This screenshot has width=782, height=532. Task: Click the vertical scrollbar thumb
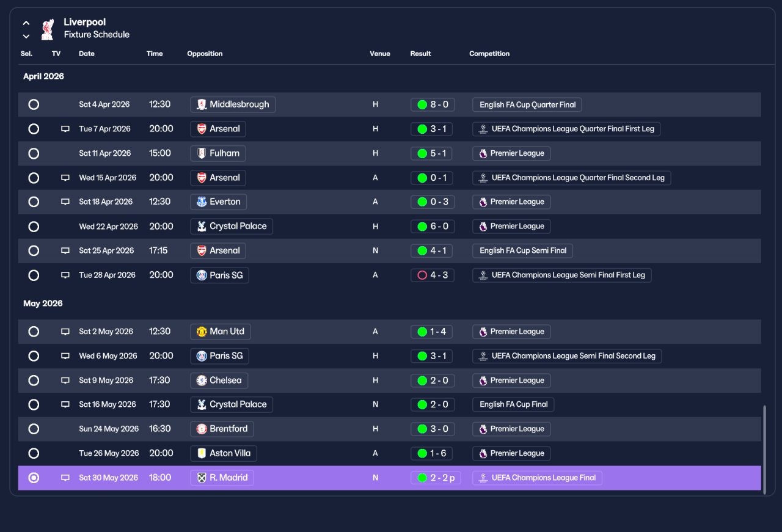[x=764, y=447]
